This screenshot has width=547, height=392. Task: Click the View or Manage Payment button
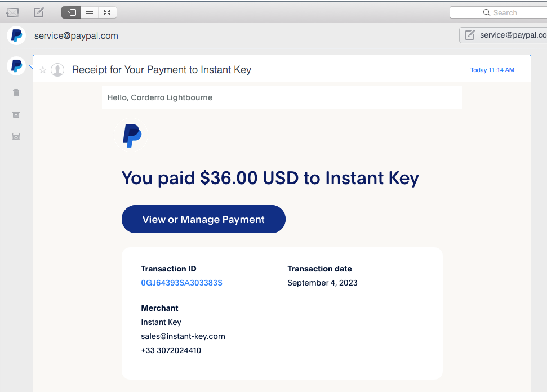click(x=203, y=219)
